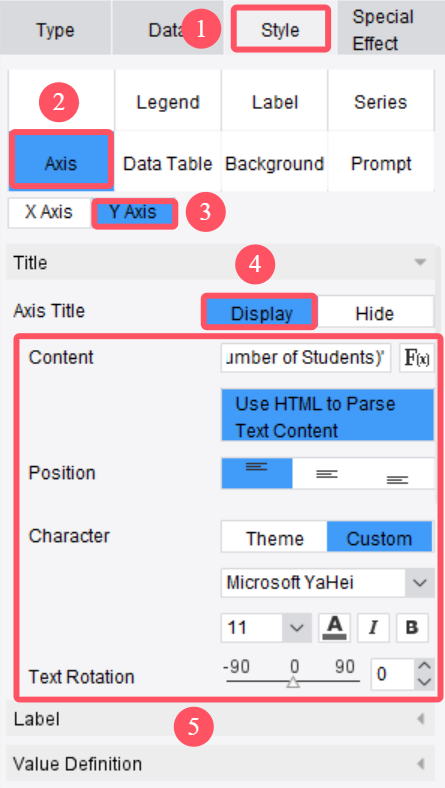Click the Text Rotation number field
Screen dimensions: 445x788
(394, 674)
